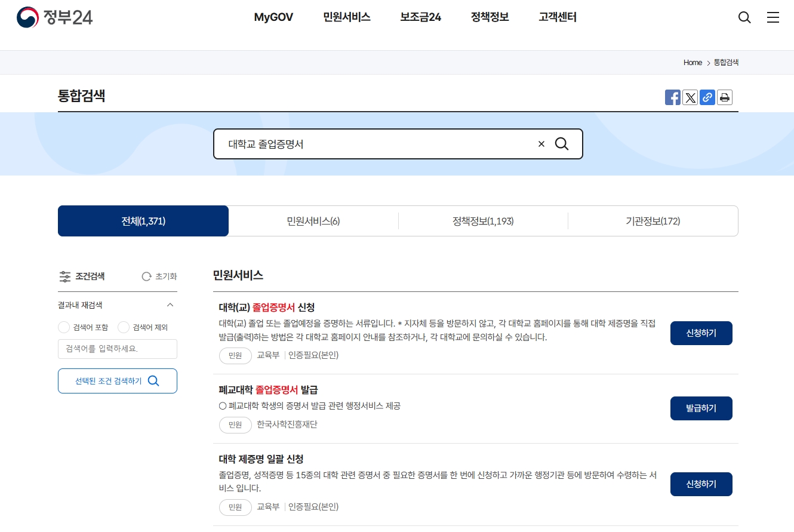Share the page via X (Twitter)
This screenshot has width=794, height=532.
(x=690, y=97)
